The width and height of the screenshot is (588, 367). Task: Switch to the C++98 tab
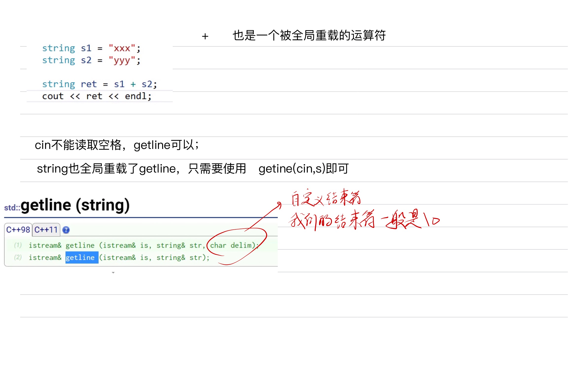click(18, 230)
